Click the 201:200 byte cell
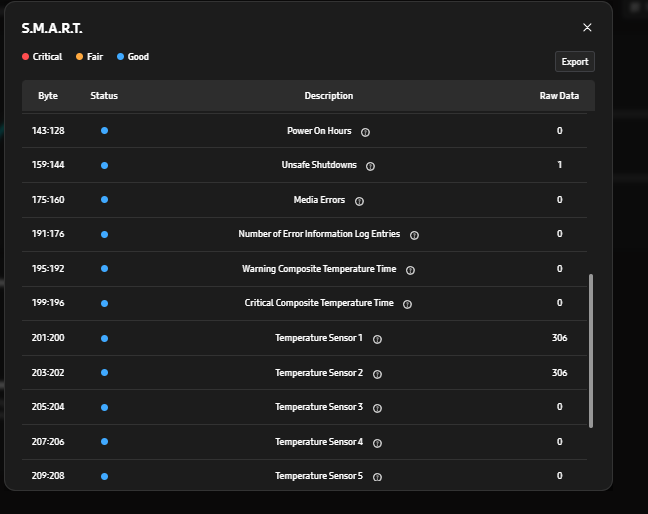The width and height of the screenshot is (648, 514). (x=48, y=338)
